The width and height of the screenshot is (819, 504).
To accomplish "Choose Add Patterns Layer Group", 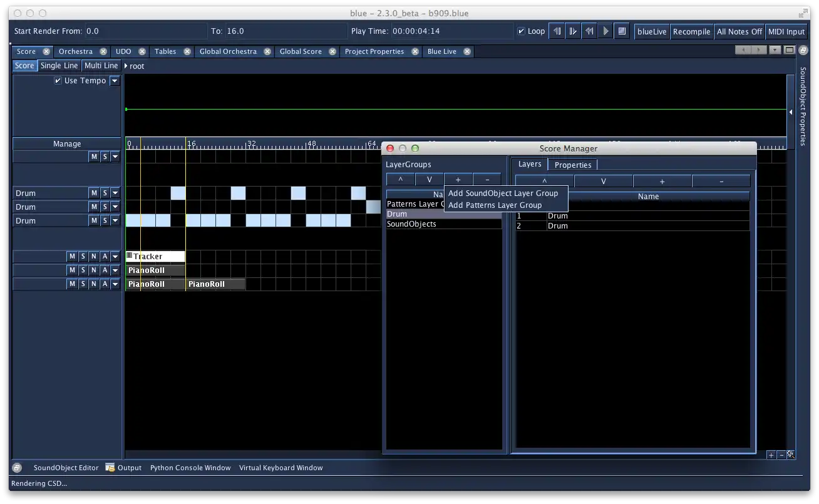I will [495, 205].
